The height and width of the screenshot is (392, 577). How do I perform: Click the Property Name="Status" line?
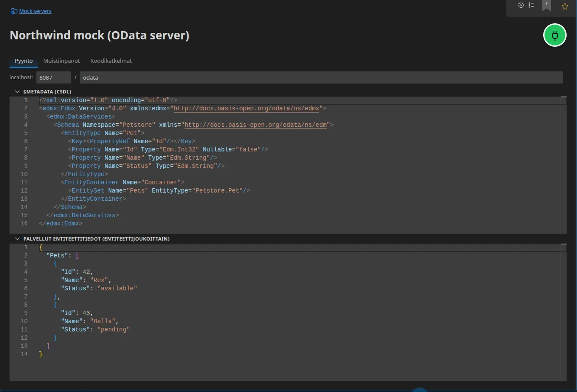tap(146, 166)
